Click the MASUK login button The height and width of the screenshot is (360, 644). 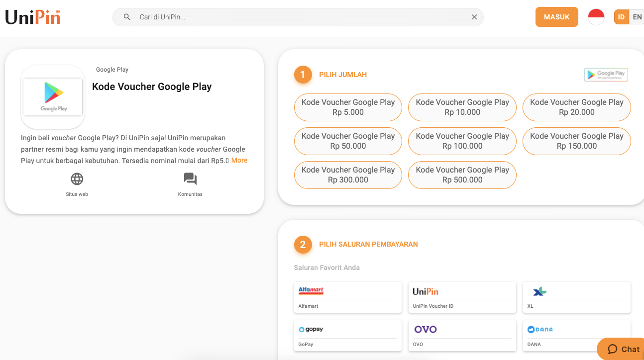(556, 17)
